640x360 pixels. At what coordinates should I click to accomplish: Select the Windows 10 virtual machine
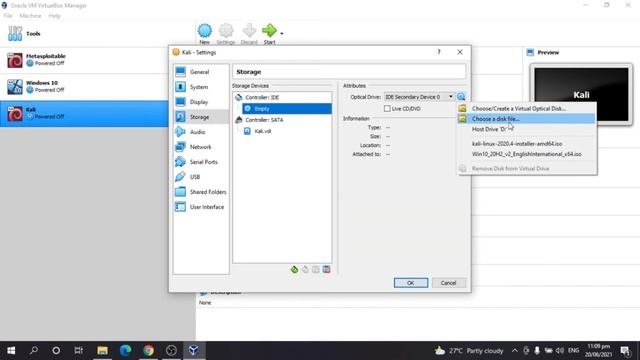84,87
